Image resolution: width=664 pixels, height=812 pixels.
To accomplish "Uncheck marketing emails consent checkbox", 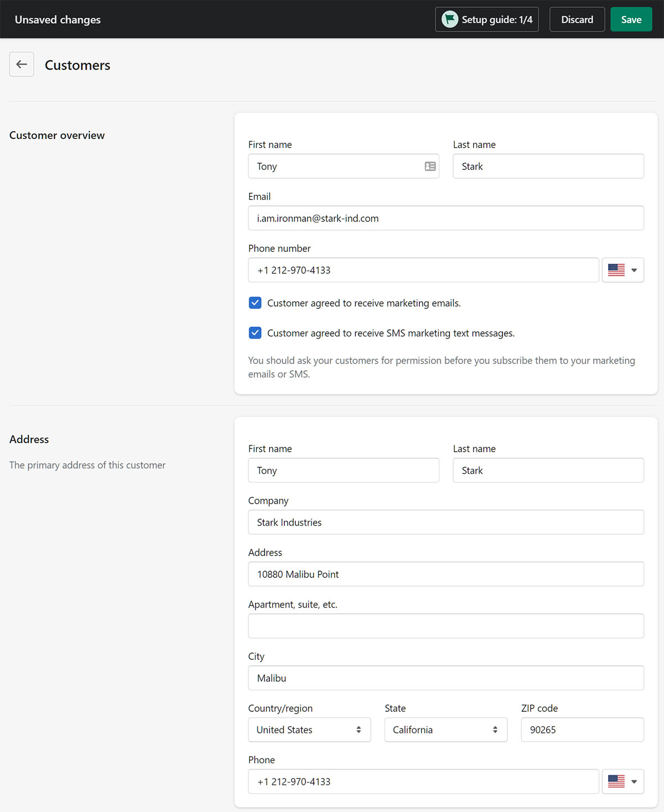I will (x=255, y=303).
